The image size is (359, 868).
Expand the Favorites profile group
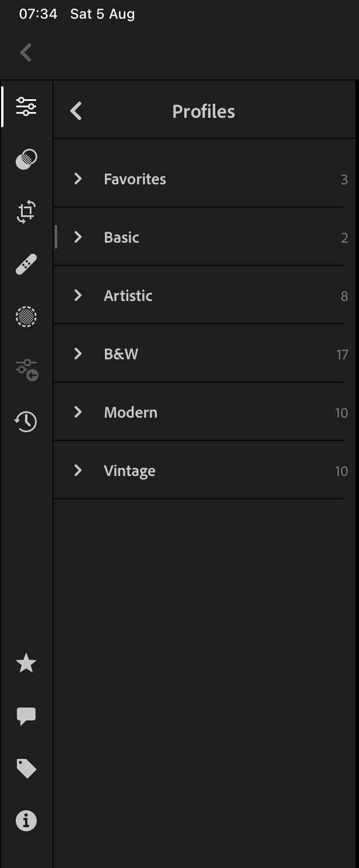[78, 178]
